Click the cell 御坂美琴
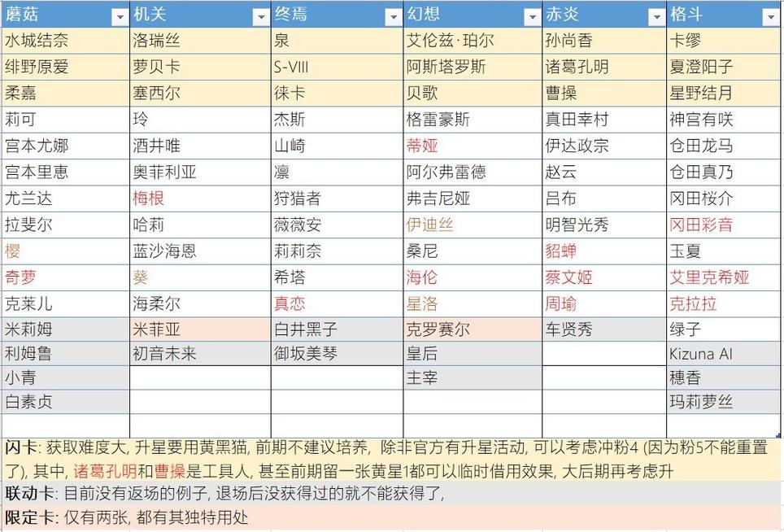The height and width of the screenshot is (532, 784). click(337, 354)
